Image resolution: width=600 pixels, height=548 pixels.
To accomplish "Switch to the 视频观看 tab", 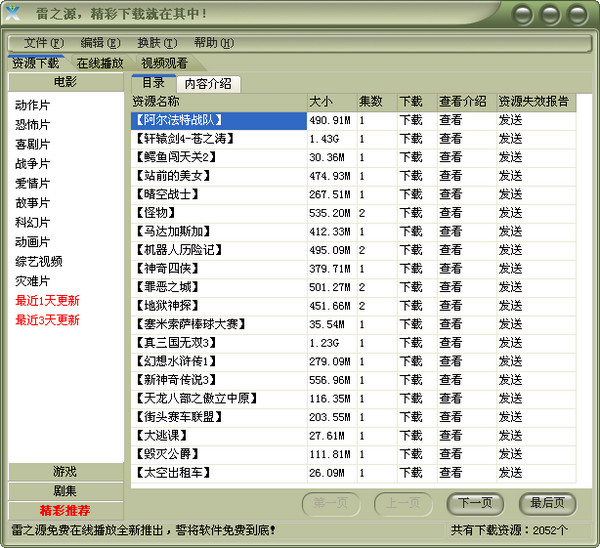I will (x=164, y=63).
